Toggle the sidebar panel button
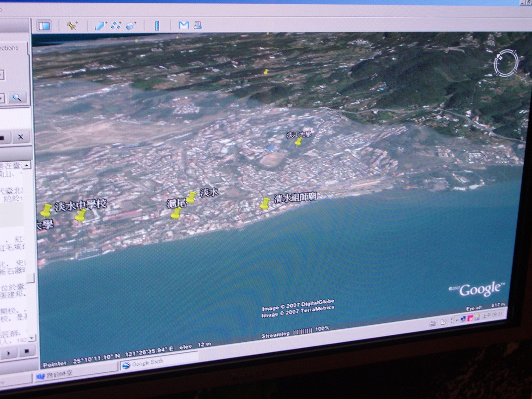 (44, 26)
